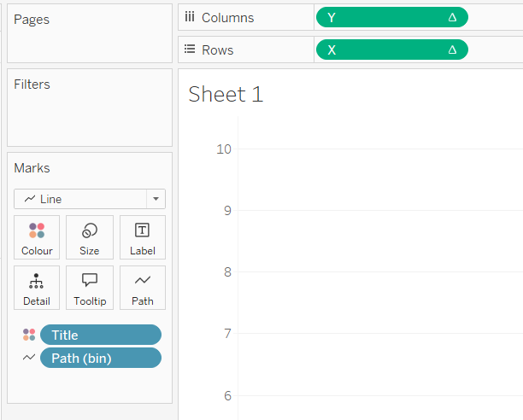
Task: Open the Size marks card
Action: [x=90, y=237]
